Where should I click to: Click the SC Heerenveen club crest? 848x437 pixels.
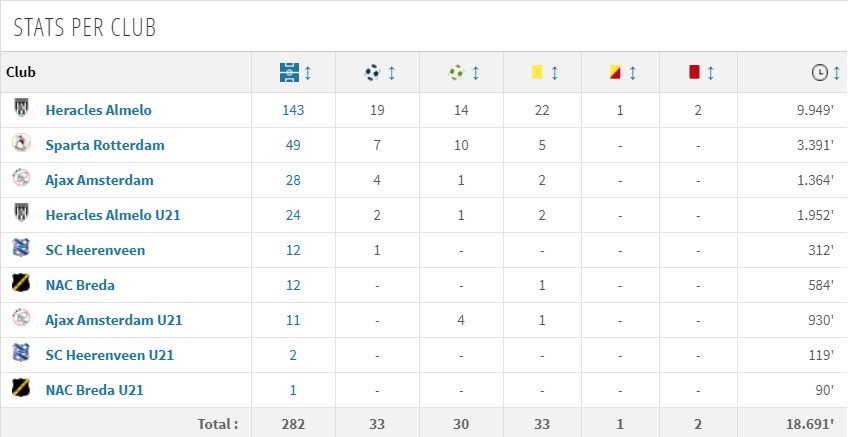[21, 248]
